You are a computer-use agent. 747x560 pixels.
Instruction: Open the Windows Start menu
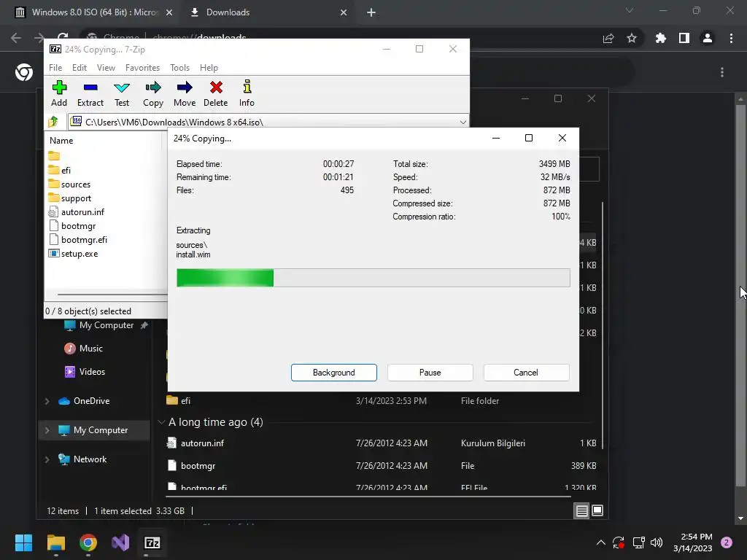(23, 542)
